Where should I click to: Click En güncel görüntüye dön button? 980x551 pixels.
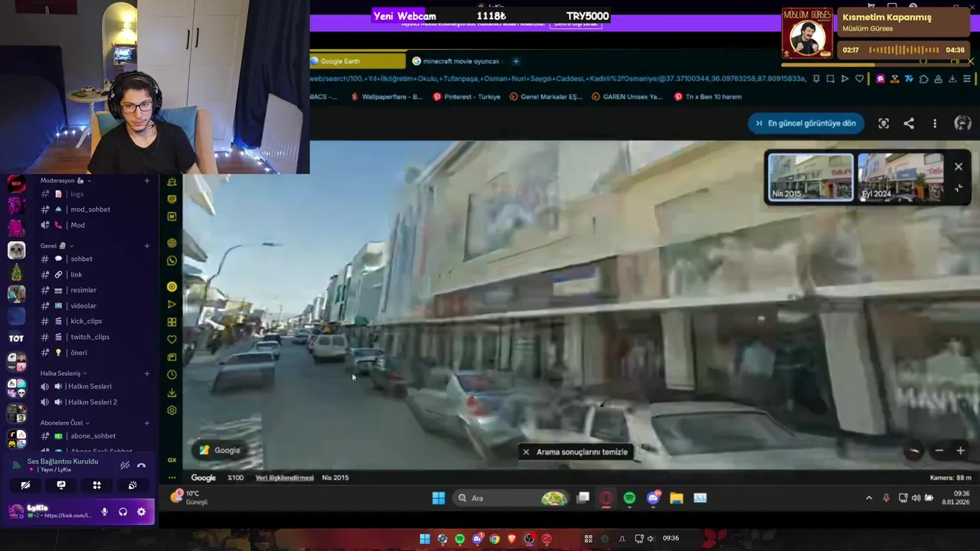click(806, 123)
